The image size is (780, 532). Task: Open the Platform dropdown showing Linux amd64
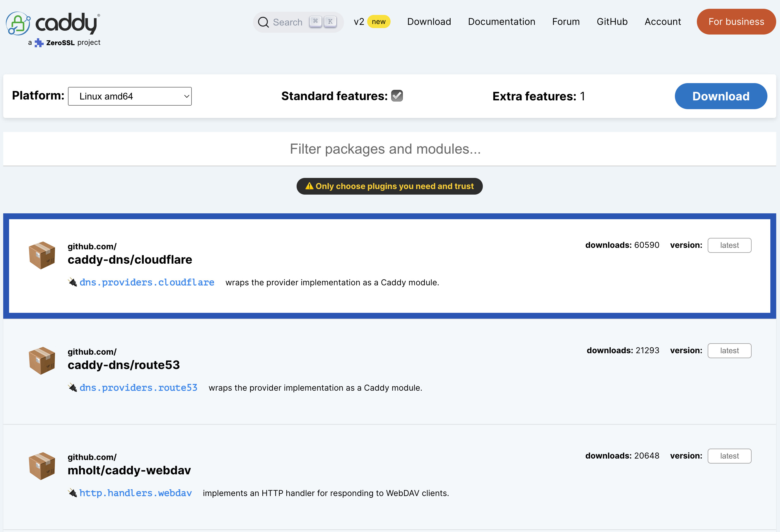[129, 96]
